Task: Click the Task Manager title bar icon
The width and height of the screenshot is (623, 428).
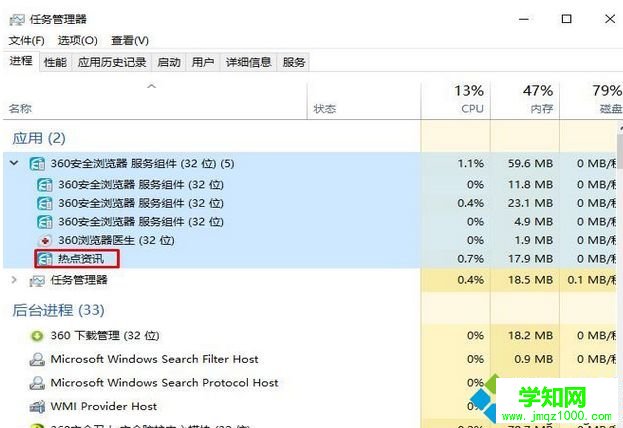Action: [x=17, y=19]
